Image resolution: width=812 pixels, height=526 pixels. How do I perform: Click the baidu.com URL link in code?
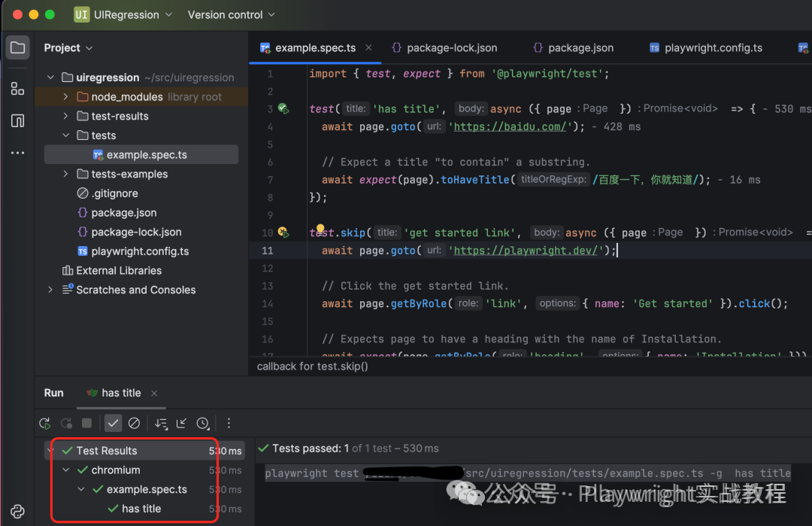510,127
